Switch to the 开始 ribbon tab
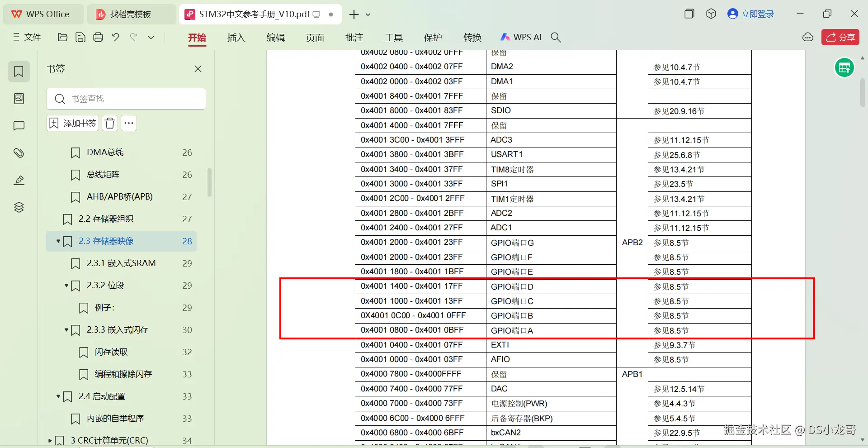868x448 pixels. pyautogui.click(x=197, y=38)
